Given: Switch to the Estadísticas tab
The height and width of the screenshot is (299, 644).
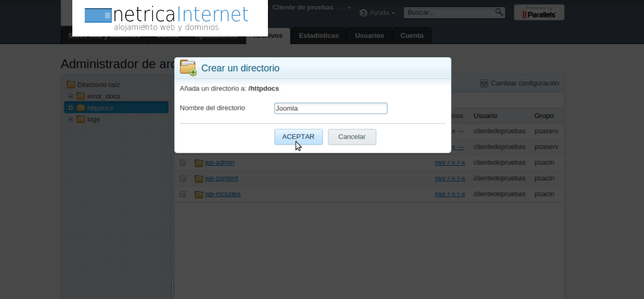Looking at the screenshot, I should pyautogui.click(x=319, y=36).
